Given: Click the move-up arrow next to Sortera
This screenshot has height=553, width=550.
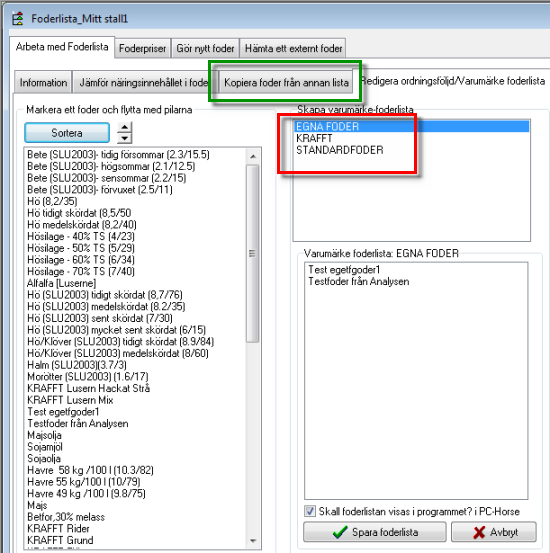Looking at the screenshot, I should coord(125,127).
